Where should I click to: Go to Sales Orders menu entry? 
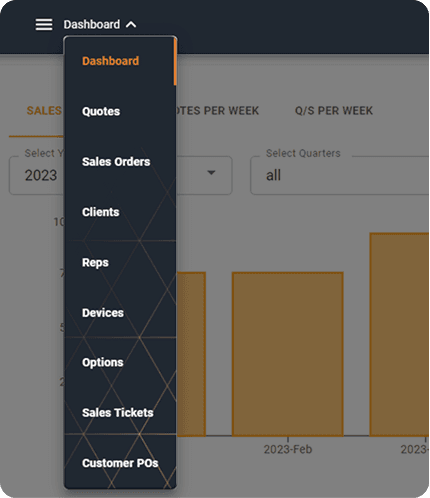click(x=116, y=162)
